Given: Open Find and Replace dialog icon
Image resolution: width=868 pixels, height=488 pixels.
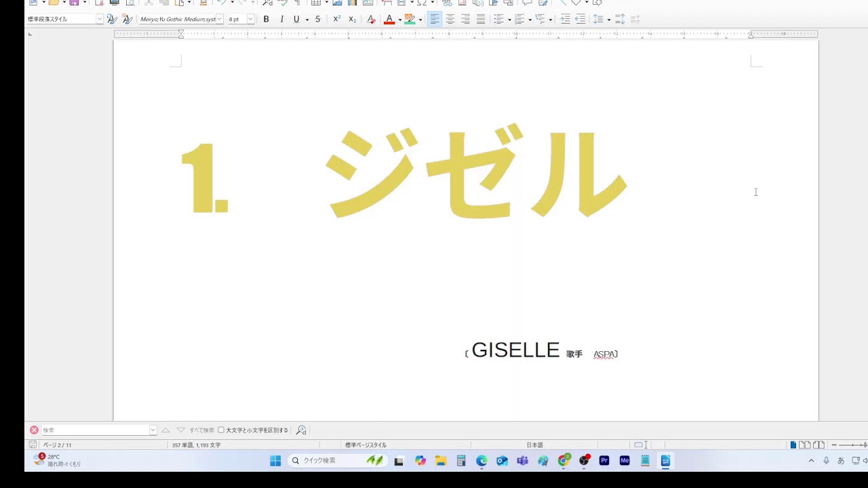Looking at the screenshot, I should (x=301, y=430).
